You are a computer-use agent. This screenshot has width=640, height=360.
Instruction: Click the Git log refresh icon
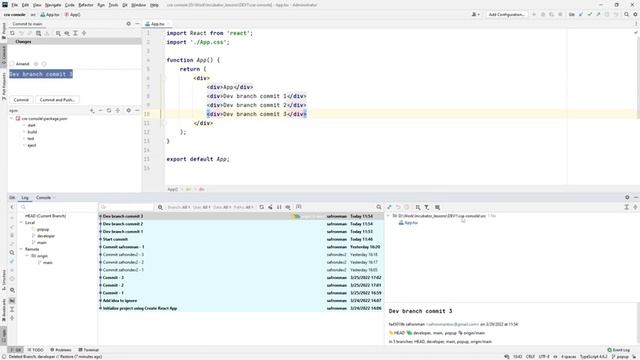262,207
